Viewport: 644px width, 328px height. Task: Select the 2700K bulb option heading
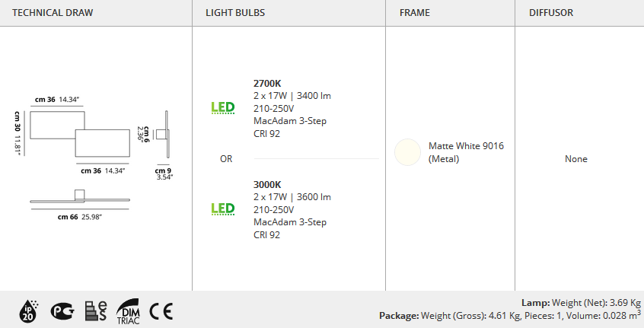[x=267, y=84]
